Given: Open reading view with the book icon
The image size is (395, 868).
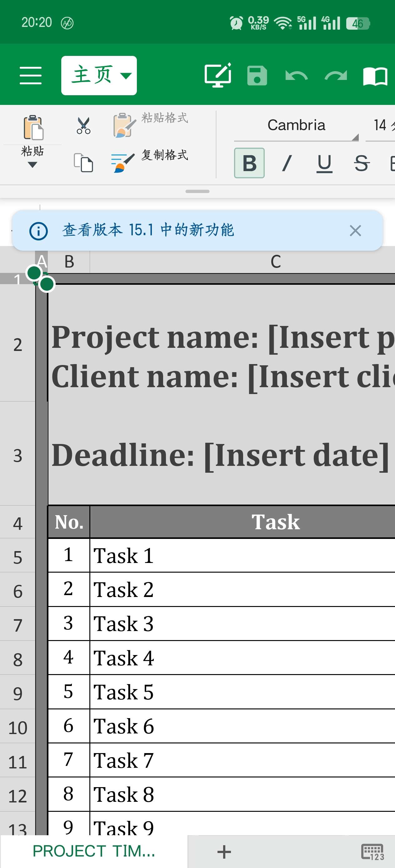Looking at the screenshot, I should point(375,76).
